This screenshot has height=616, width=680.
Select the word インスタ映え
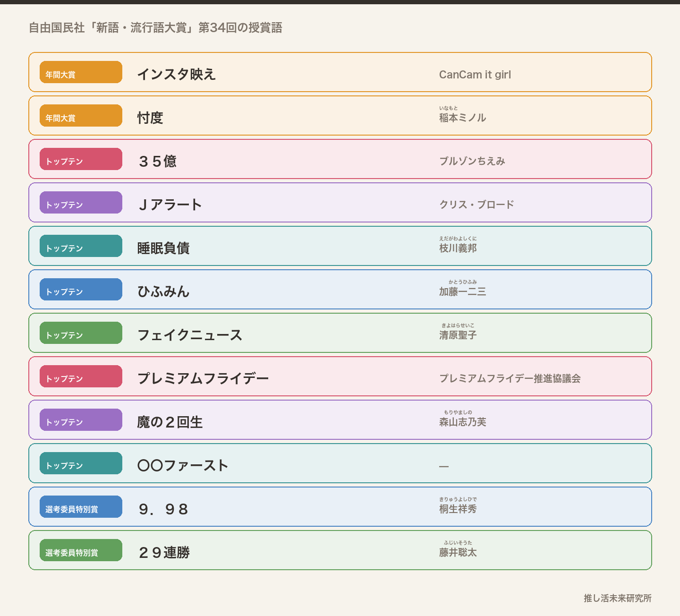[176, 74]
